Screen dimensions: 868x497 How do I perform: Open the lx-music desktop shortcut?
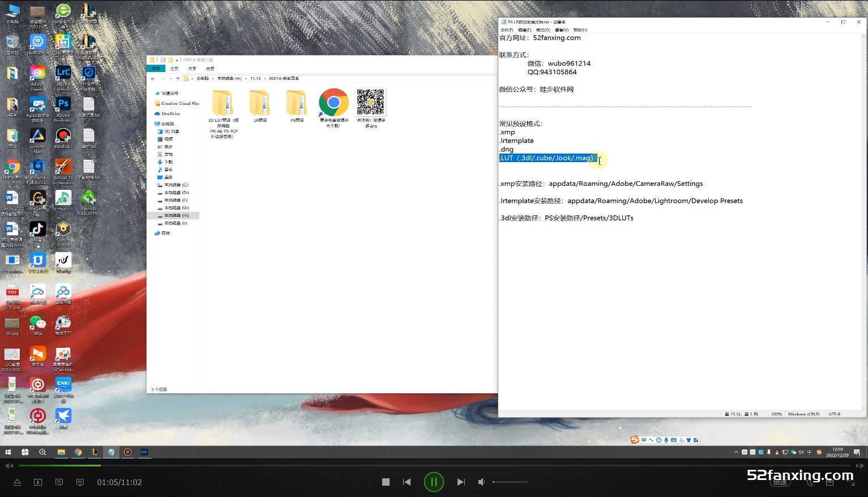click(x=63, y=201)
